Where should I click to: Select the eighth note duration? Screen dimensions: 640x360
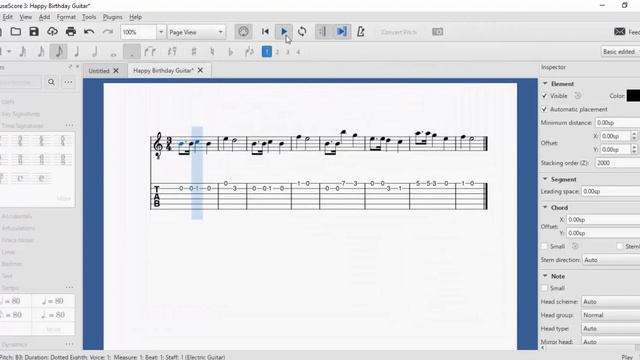pyautogui.click(x=59, y=51)
